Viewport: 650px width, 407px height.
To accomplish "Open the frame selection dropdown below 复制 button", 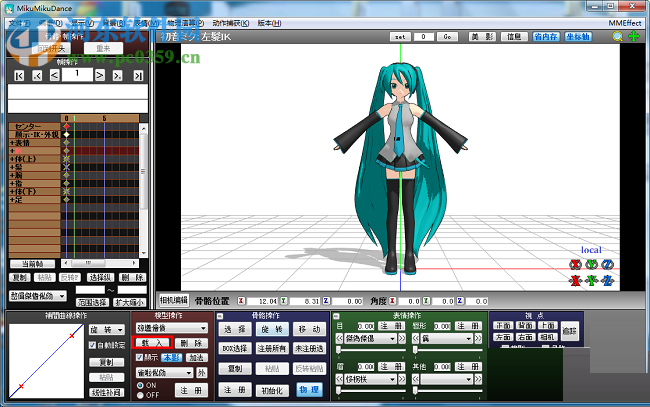I will click(38, 296).
